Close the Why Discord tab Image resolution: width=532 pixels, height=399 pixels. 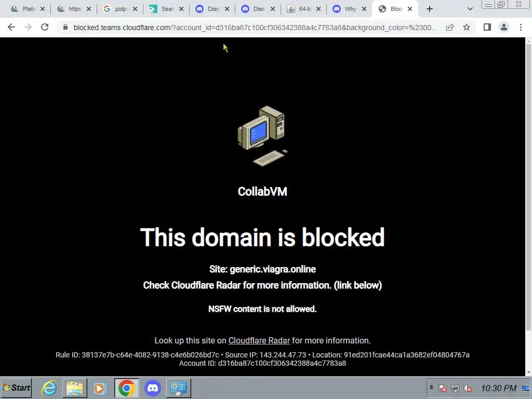tap(364, 9)
